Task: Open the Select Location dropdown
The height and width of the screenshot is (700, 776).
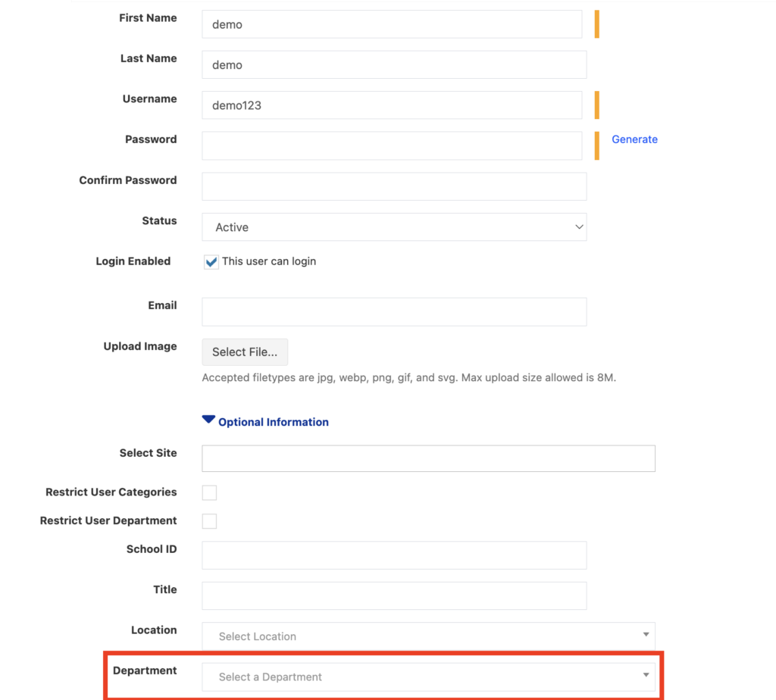Action: (x=427, y=636)
